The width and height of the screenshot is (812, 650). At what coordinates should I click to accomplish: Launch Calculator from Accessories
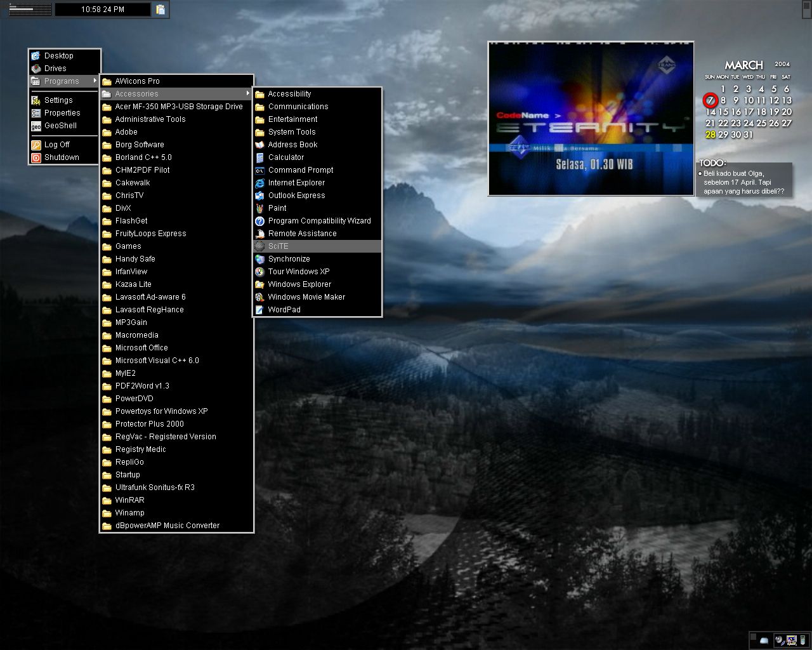(317, 157)
